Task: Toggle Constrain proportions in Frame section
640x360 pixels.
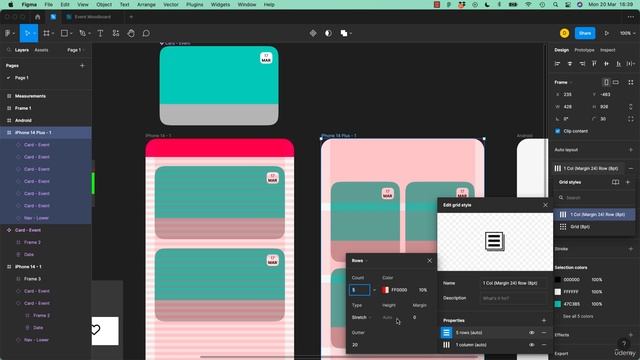Action: pos(631,107)
